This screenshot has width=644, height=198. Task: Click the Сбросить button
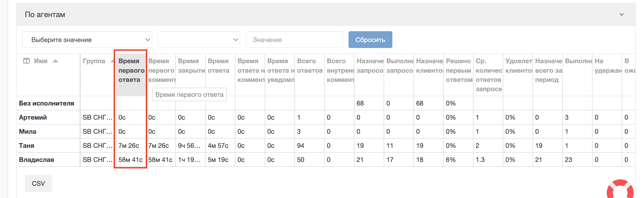click(370, 40)
